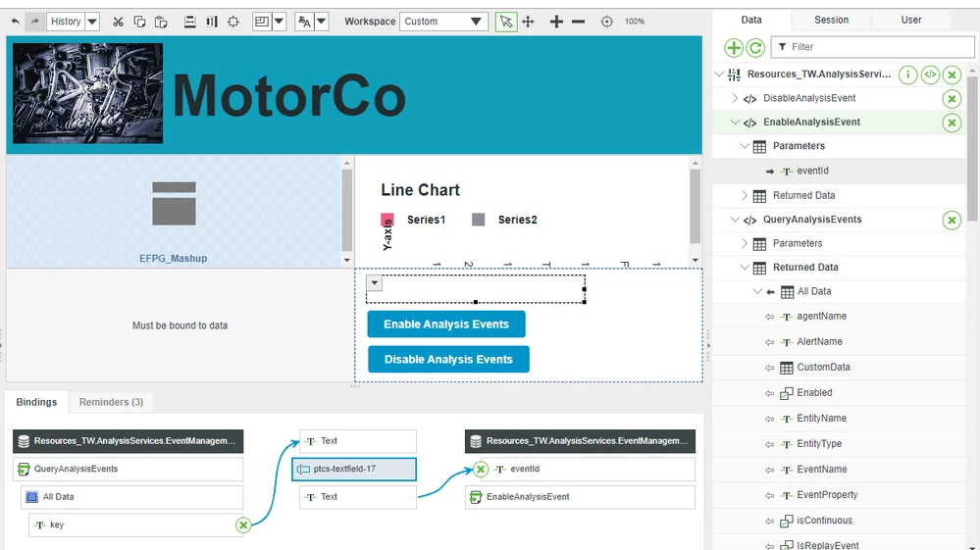Click the Series1 pink legend swatch
This screenshot has width=980, height=550.
coord(387,220)
